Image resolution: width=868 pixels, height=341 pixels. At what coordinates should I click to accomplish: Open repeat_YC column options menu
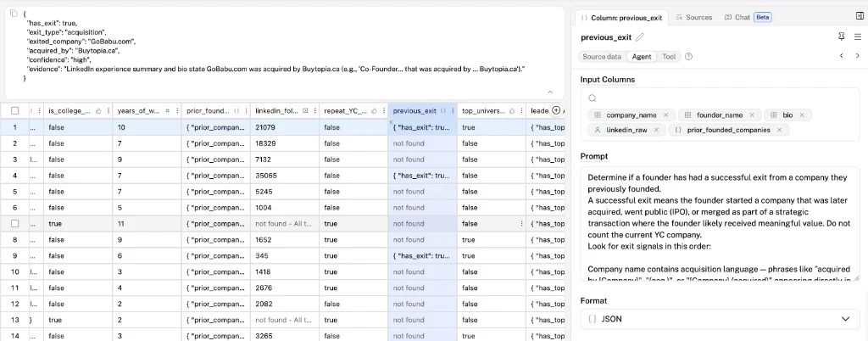point(383,111)
